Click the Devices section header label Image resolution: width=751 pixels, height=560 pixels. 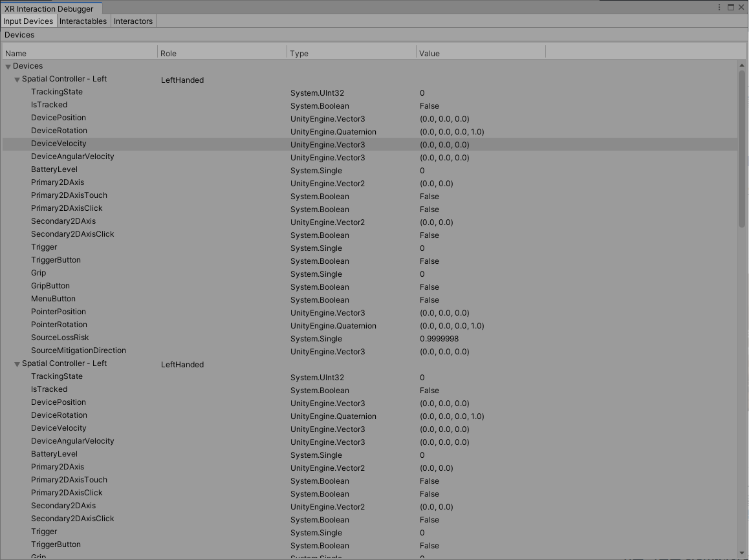click(19, 35)
